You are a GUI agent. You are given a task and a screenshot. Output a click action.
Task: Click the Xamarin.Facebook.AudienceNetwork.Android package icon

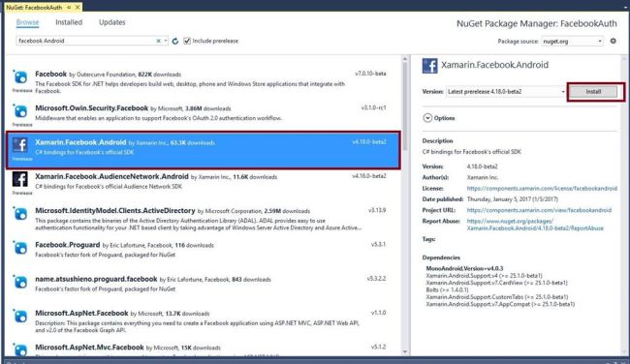(20, 179)
